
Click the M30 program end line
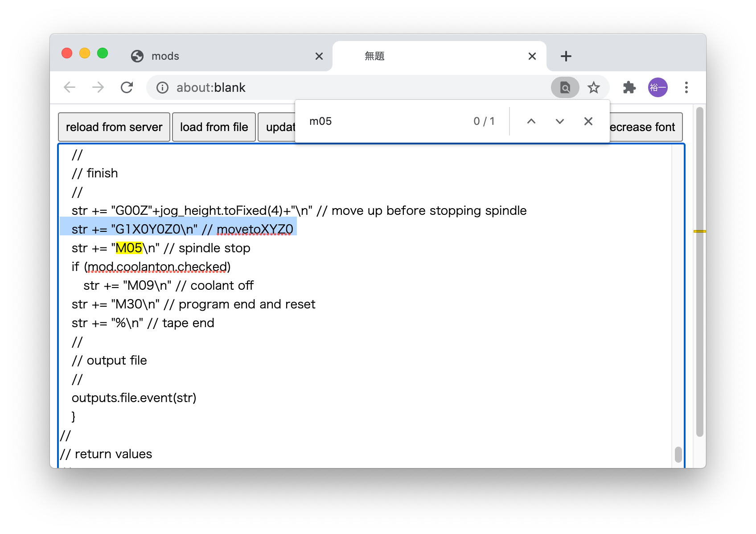coord(193,304)
